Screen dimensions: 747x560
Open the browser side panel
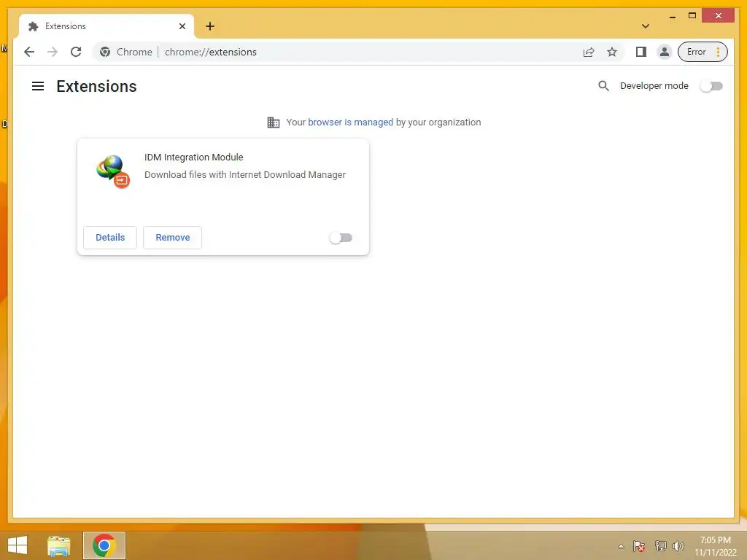point(641,52)
